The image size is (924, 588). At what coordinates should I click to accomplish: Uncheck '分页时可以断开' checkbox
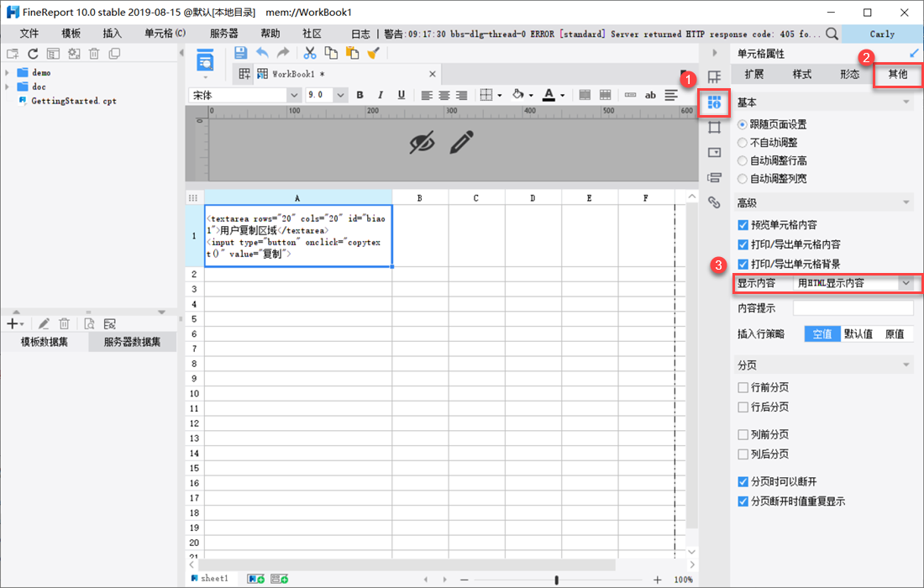point(743,481)
